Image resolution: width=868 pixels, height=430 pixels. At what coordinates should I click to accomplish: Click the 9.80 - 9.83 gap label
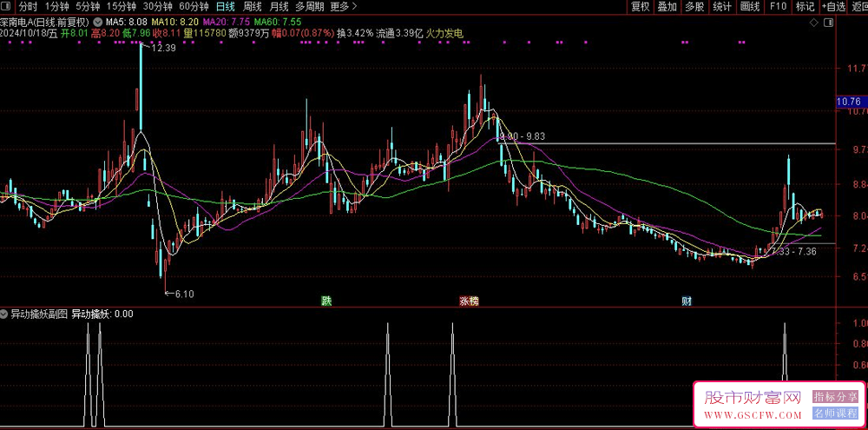[x=522, y=136]
